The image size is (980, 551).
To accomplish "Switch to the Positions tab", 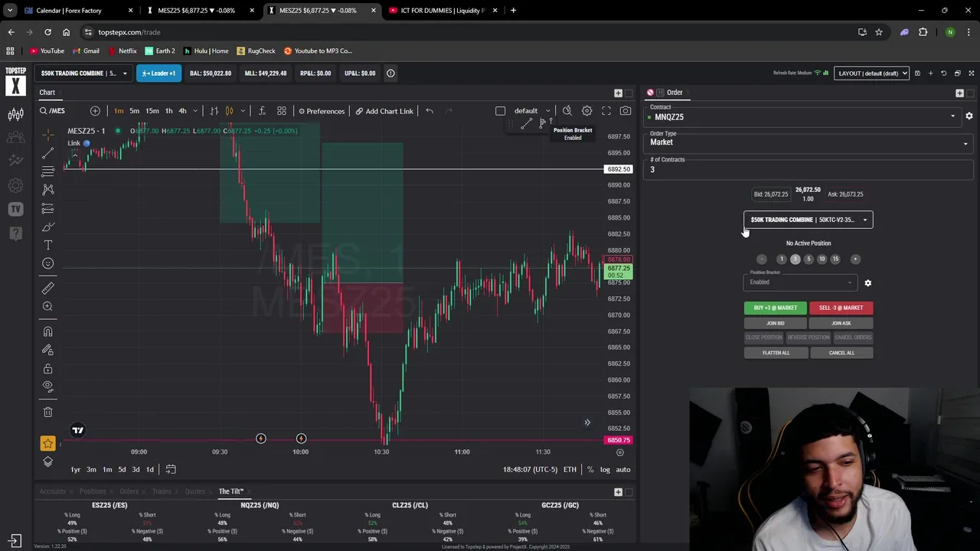I will pyautogui.click(x=93, y=491).
